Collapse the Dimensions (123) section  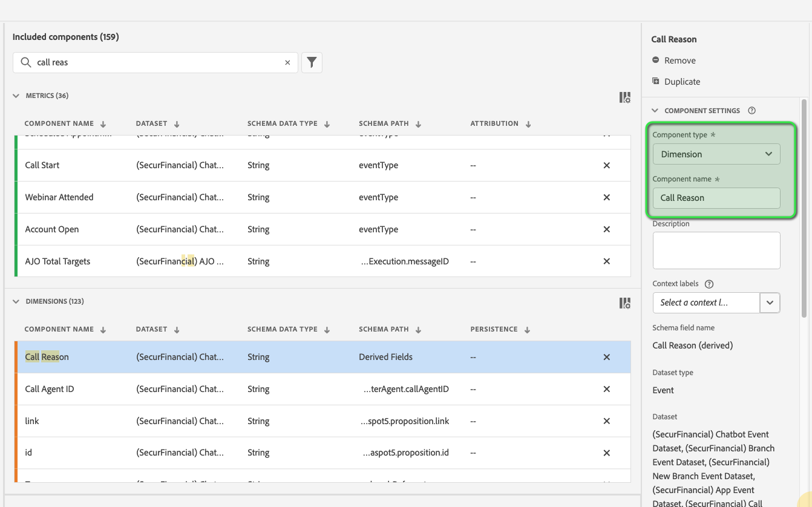pos(16,301)
